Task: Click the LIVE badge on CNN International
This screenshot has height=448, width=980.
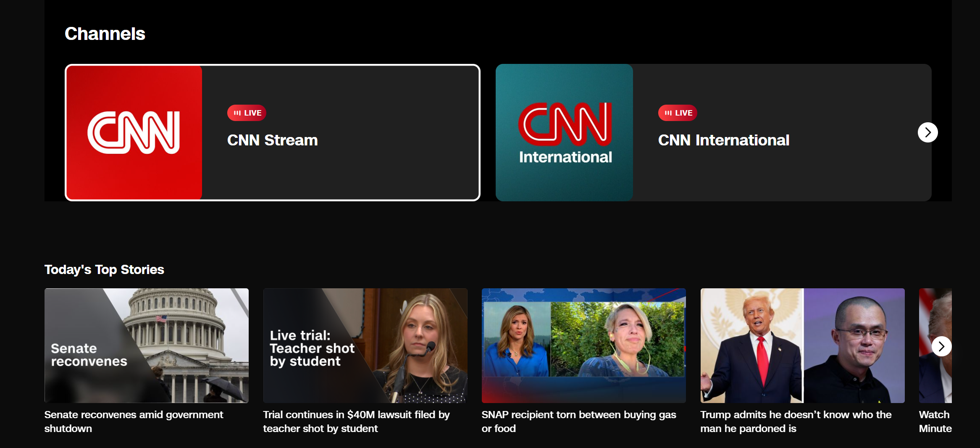Action: (677, 113)
